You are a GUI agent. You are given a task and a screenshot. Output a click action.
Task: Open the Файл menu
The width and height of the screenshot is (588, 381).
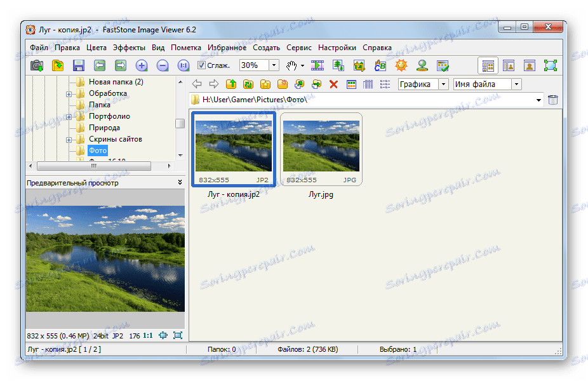pos(39,48)
